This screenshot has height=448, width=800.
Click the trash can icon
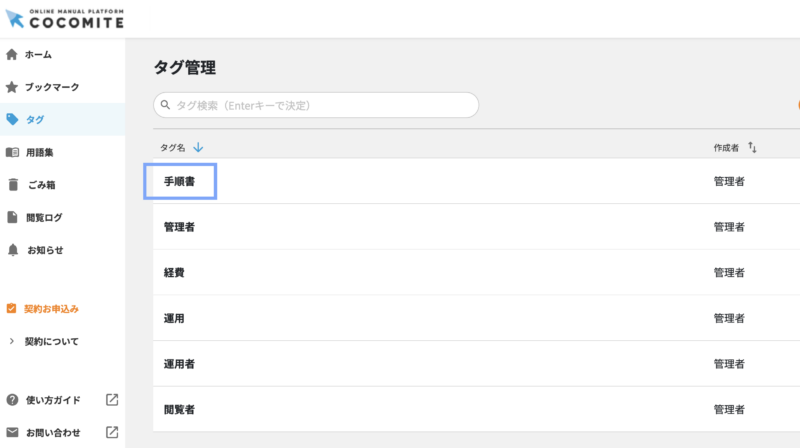[12, 184]
